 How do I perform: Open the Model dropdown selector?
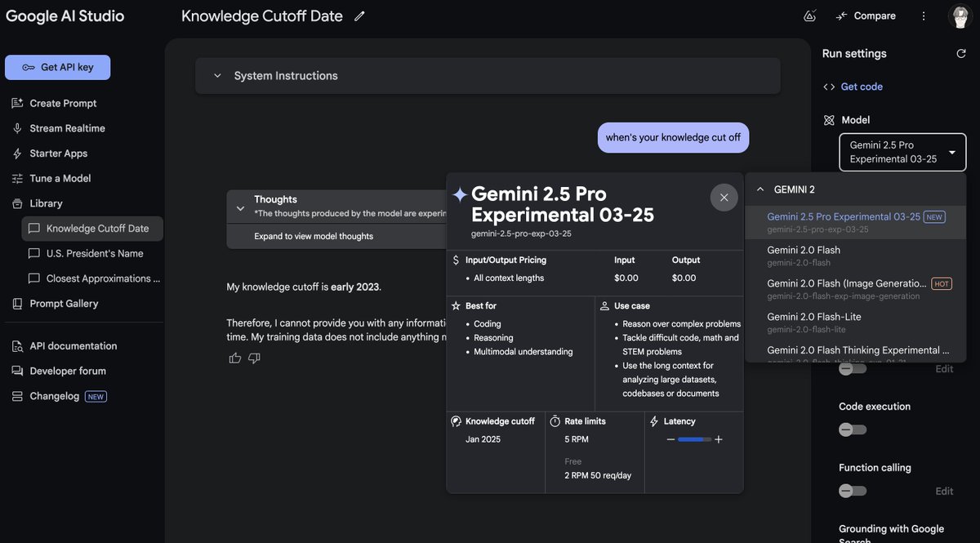(x=902, y=152)
